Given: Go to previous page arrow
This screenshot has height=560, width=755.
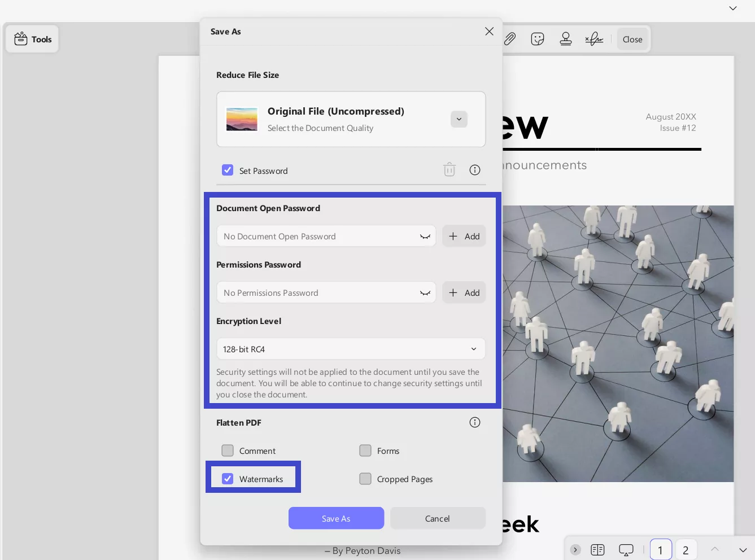Looking at the screenshot, I should [715, 549].
